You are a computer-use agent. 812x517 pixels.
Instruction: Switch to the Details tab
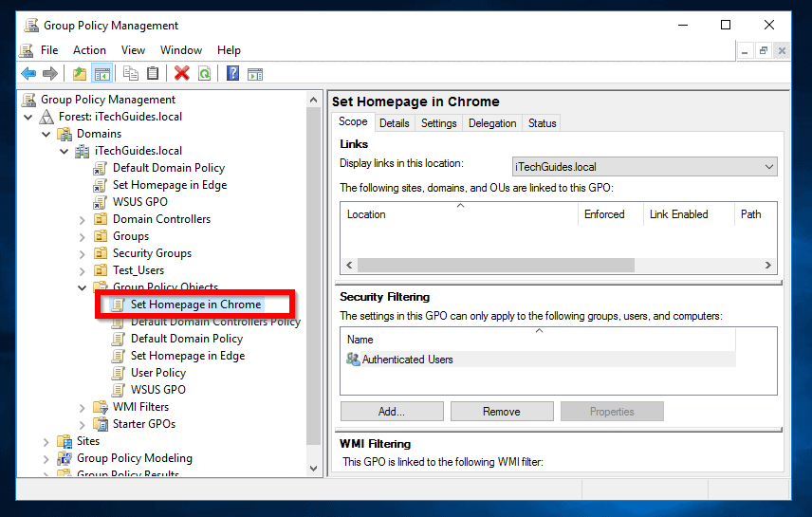click(394, 123)
